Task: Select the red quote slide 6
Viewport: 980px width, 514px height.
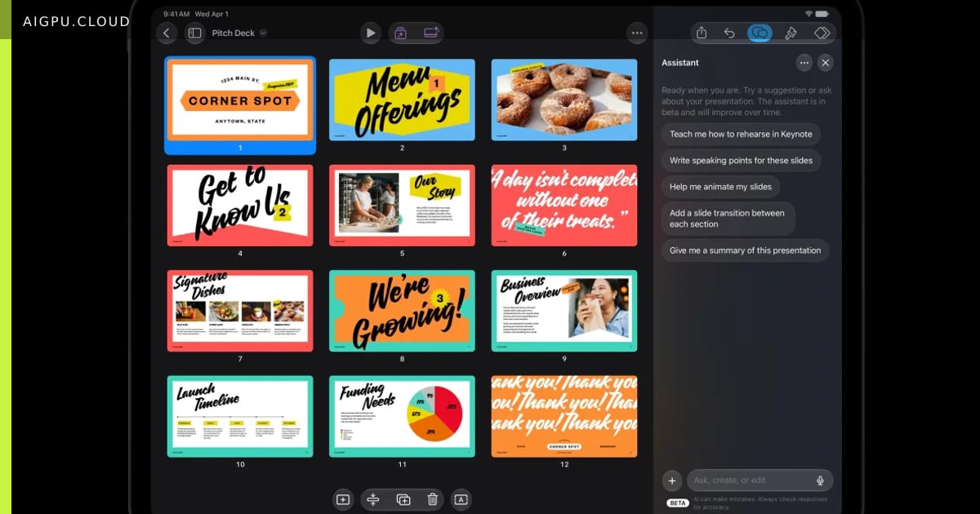Action: (564, 206)
